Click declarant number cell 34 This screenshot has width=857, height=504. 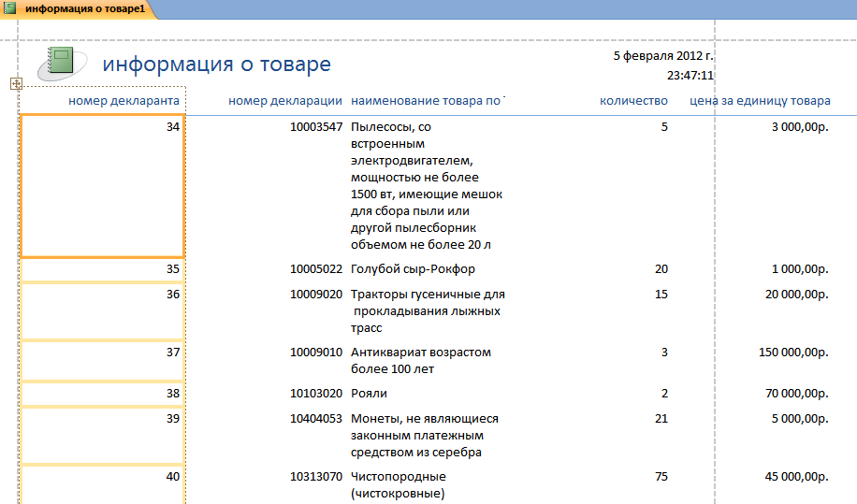pos(102,186)
